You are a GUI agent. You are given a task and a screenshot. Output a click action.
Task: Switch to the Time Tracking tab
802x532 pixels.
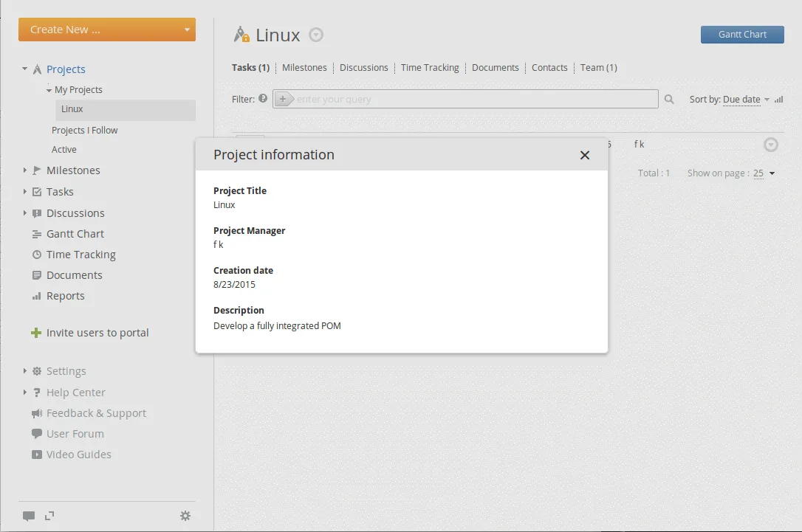click(430, 68)
